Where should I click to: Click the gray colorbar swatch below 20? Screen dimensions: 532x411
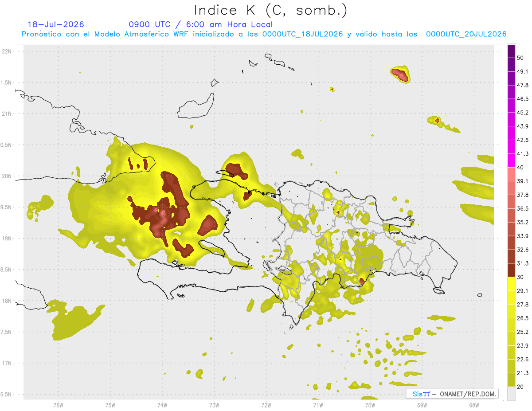pyautogui.click(x=511, y=394)
